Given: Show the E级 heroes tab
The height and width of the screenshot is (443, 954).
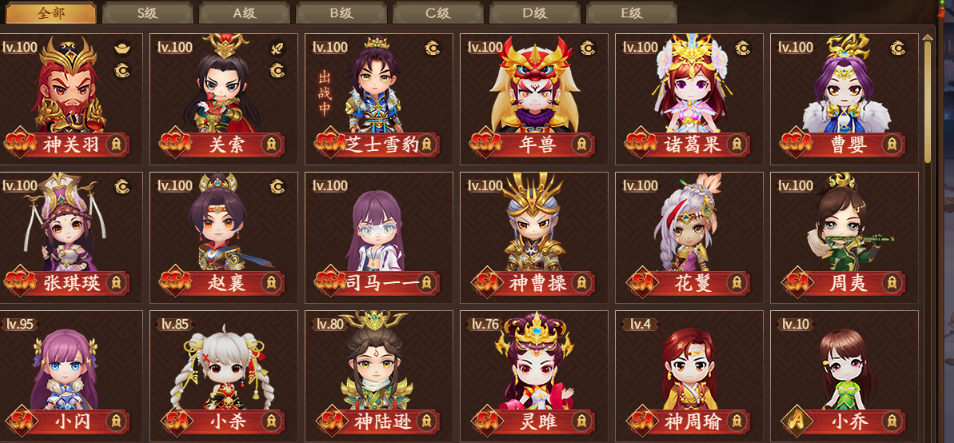Looking at the screenshot, I should (632, 13).
